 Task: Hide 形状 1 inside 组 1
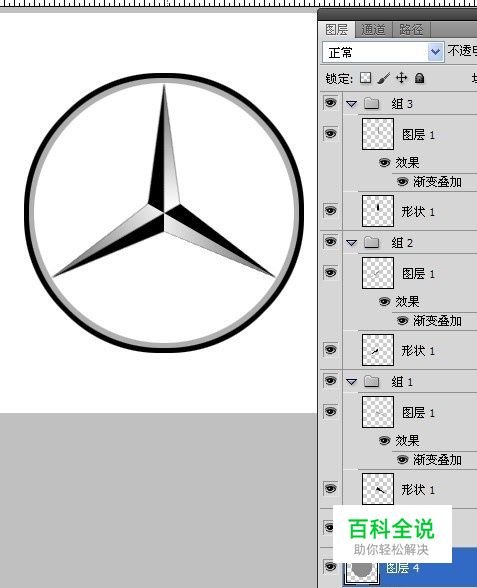click(330, 489)
